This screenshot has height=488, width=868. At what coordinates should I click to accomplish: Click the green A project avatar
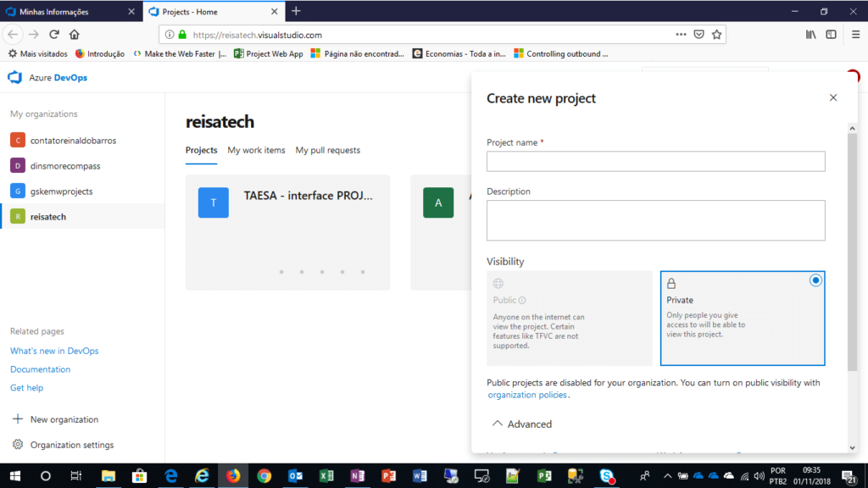pos(438,202)
